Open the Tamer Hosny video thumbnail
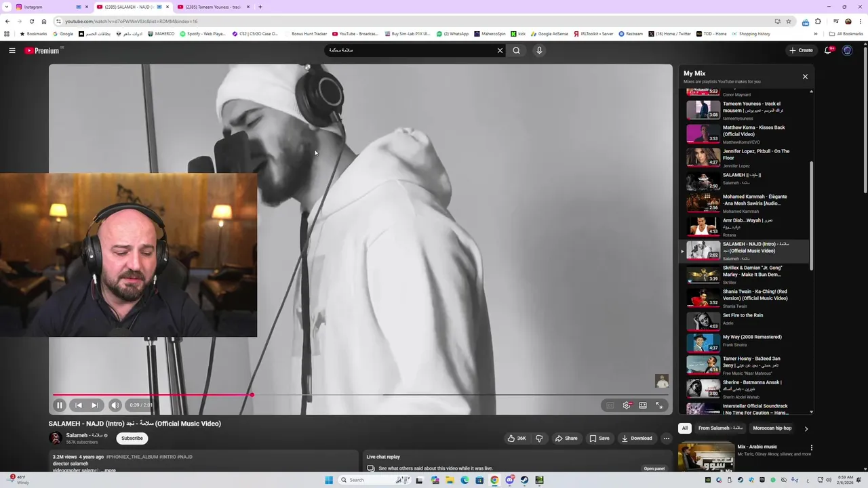The height and width of the screenshot is (488, 868). pos(703,365)
